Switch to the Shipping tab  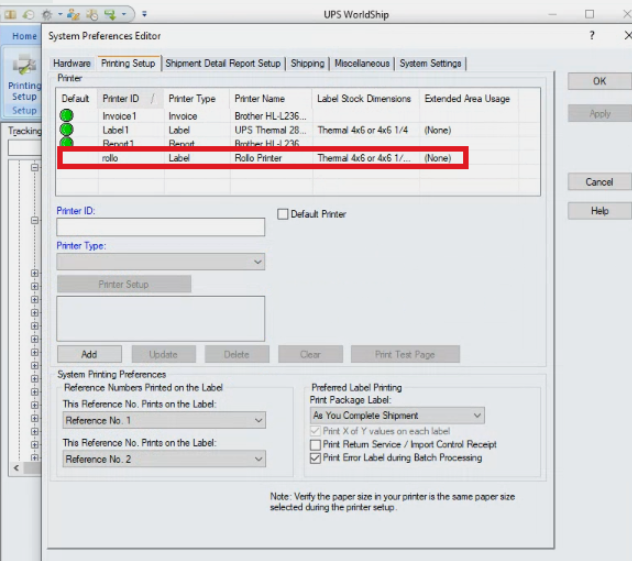[308, 63]
